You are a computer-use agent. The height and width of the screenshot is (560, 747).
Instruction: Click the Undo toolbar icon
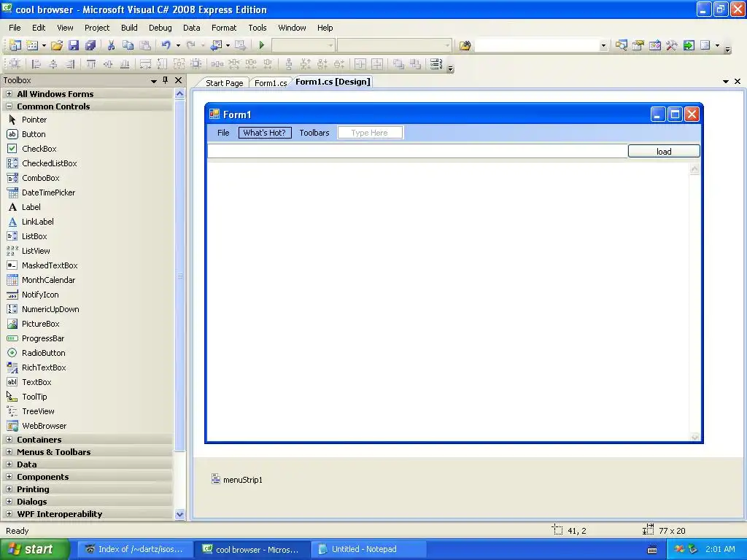(x=166, y=45)
